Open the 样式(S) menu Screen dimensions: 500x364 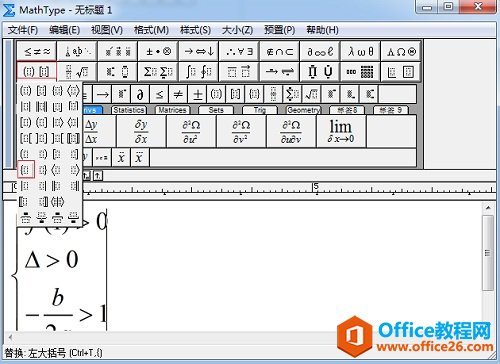(x=195, y=30)
